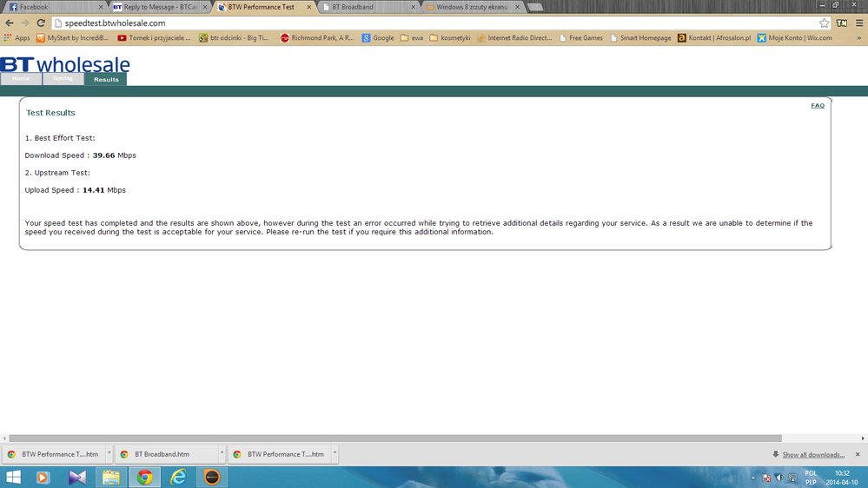
Task: Open the Testing page tab
Action: point(63,78)
